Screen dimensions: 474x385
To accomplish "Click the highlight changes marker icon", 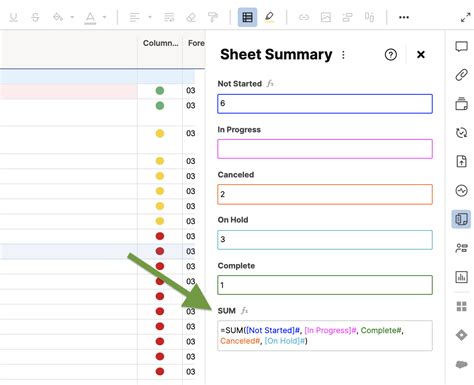I will (269, 17).
